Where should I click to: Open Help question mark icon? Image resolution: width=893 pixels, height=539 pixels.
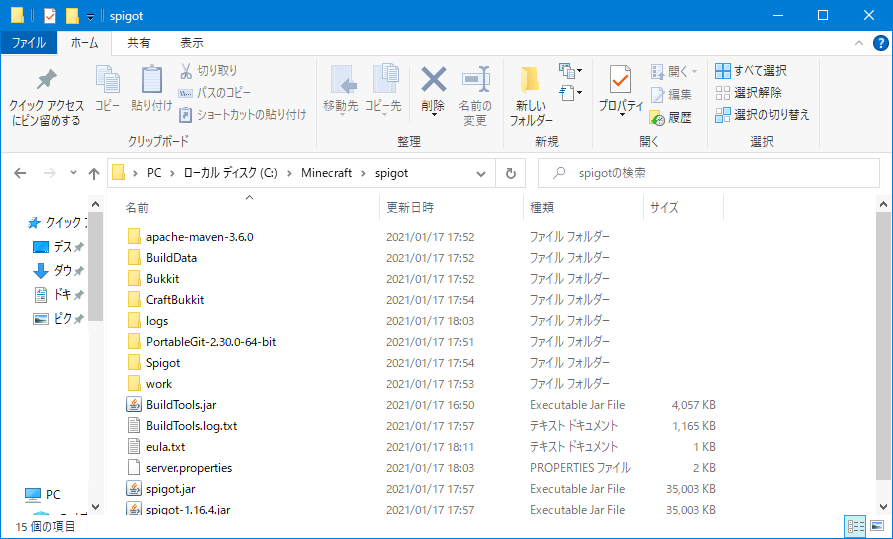[x=881, y=43]
